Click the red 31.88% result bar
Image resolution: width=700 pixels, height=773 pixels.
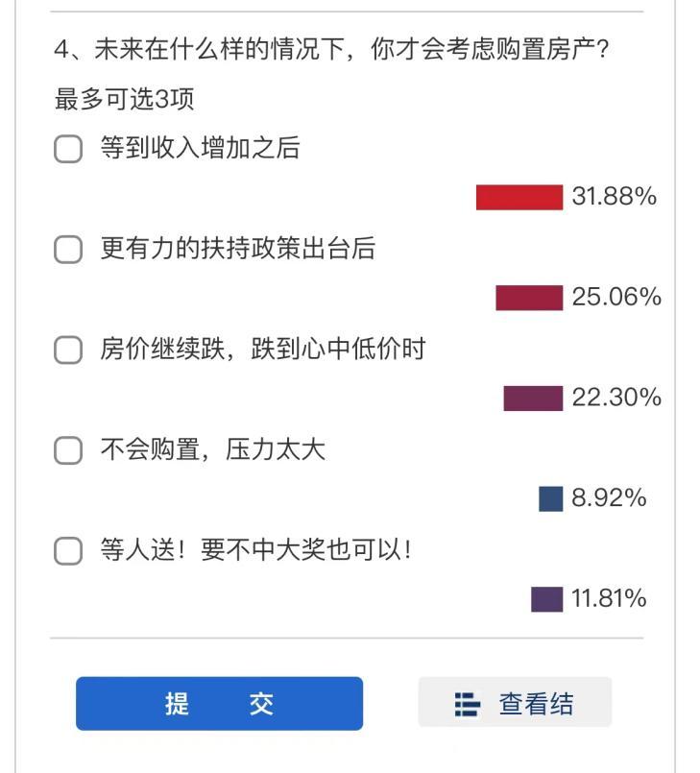click(519, 197)
